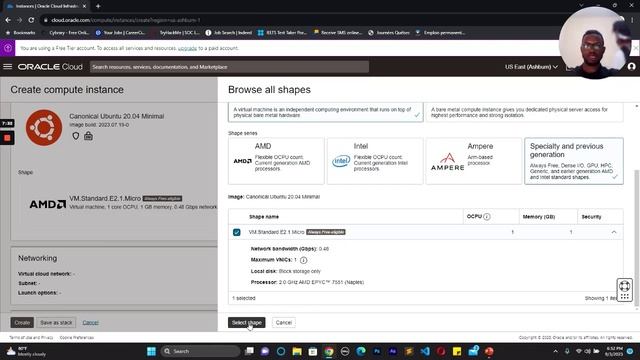The image size is (640, 360).
Task: Open the Your Jobs CareerCu... bookmark
Action: pos(120,33)
